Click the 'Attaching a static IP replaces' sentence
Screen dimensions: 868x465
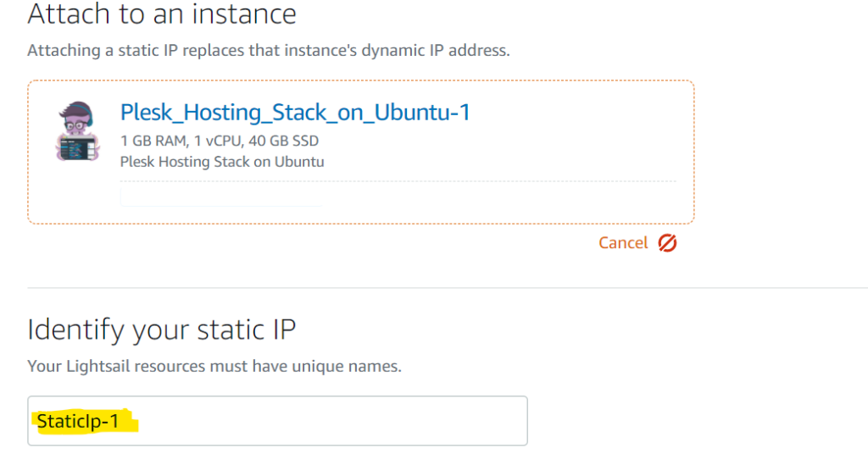[x=269, y=50]
